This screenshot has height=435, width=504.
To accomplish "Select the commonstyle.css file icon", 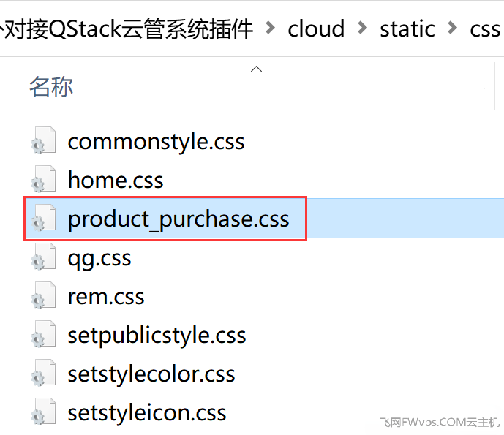I will pyautogui.click(x=43, y=140).
